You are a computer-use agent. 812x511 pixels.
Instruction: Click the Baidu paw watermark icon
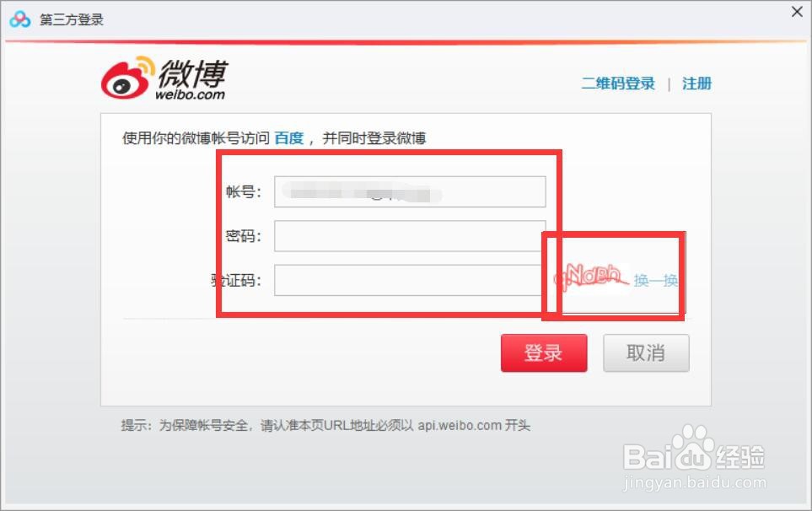[692, 447]
